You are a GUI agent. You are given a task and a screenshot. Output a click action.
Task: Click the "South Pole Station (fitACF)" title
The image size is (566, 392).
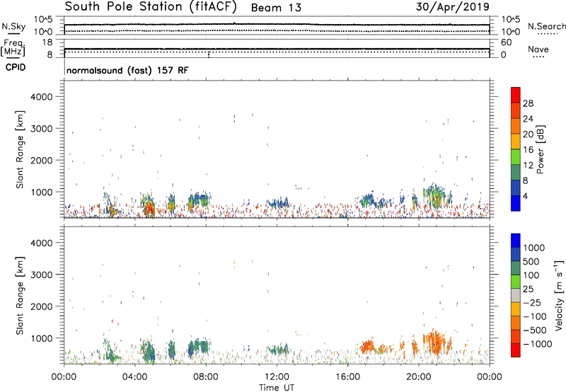[x=151, y=7]
